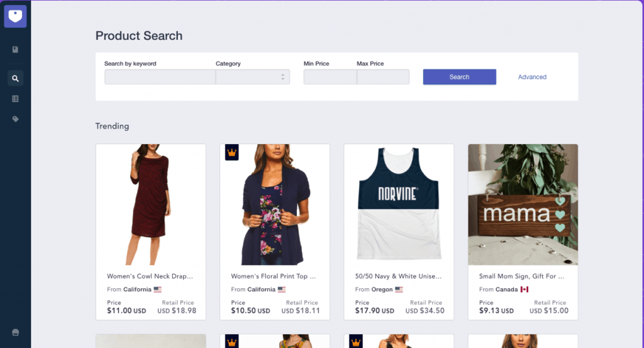Click the Product Search heading
Screen dimensions: 644x348
point(139,36)
